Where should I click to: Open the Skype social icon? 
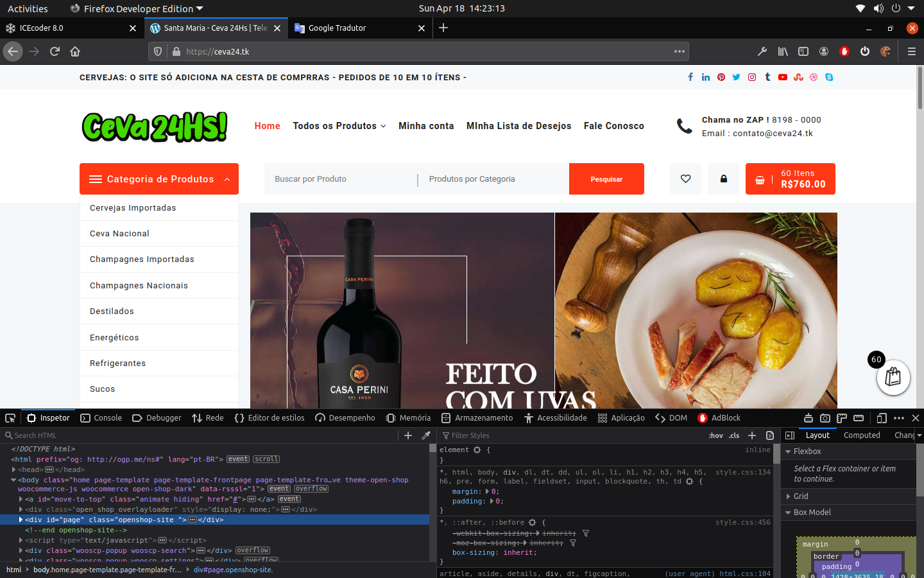[829, 77]
